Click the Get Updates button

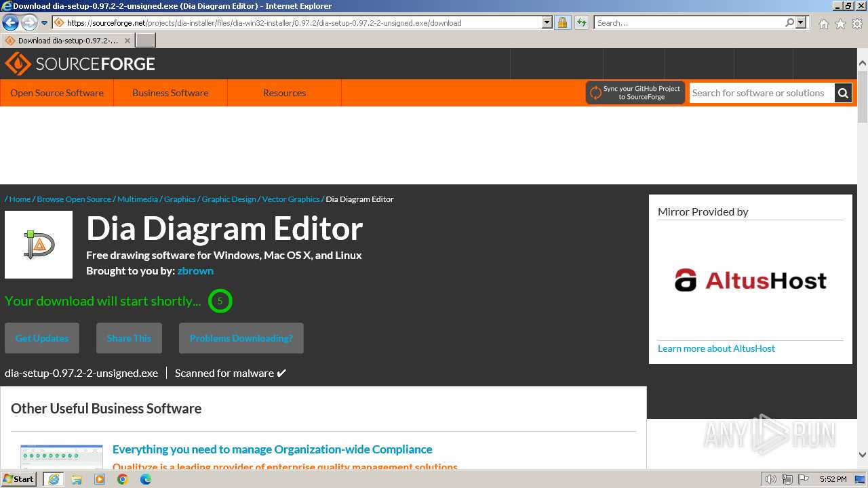42,338
